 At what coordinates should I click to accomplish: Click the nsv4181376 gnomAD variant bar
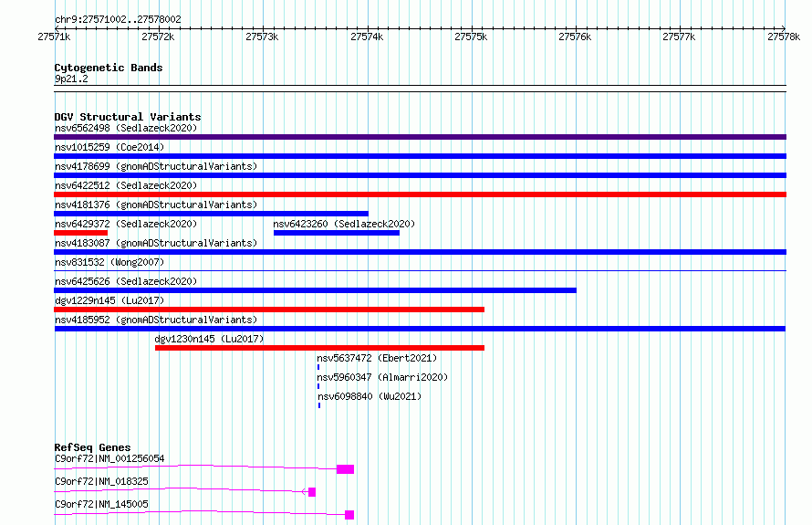pos(212,214)
